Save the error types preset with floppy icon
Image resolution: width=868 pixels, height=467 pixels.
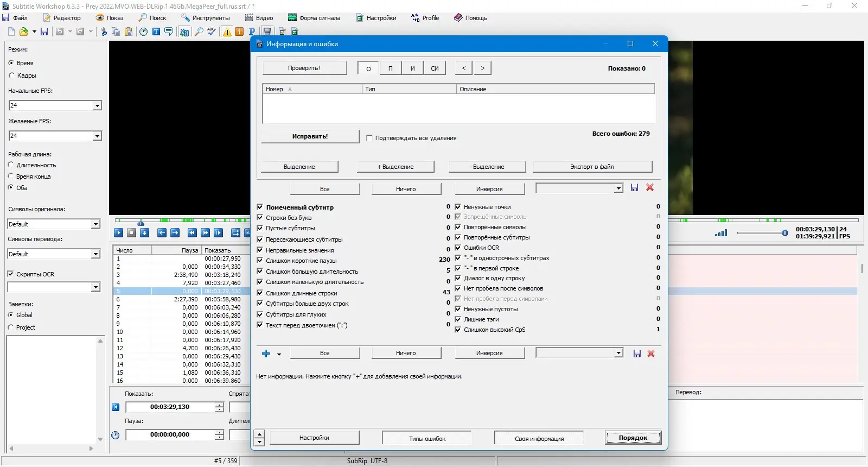[634, 188]
